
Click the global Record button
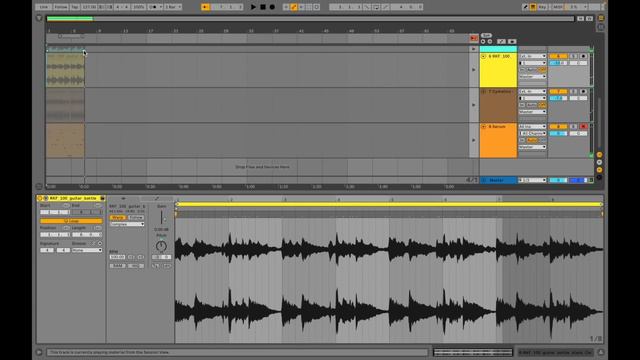272,7
